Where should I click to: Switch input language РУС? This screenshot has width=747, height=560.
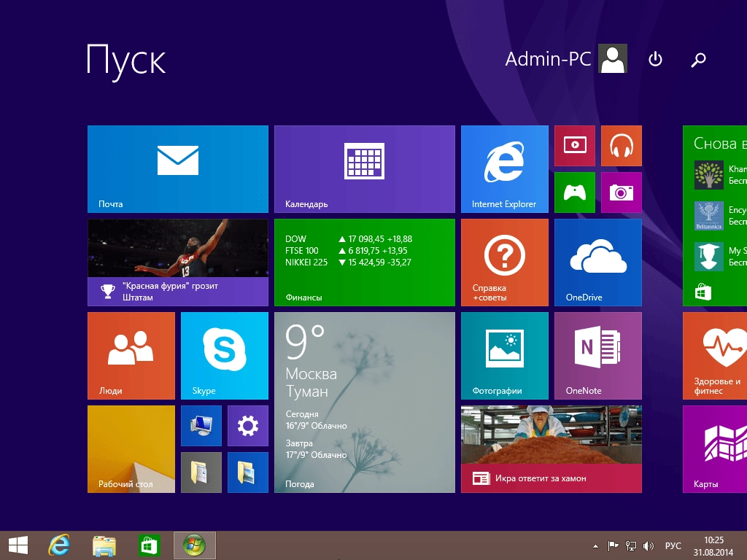tap(673, 545)
